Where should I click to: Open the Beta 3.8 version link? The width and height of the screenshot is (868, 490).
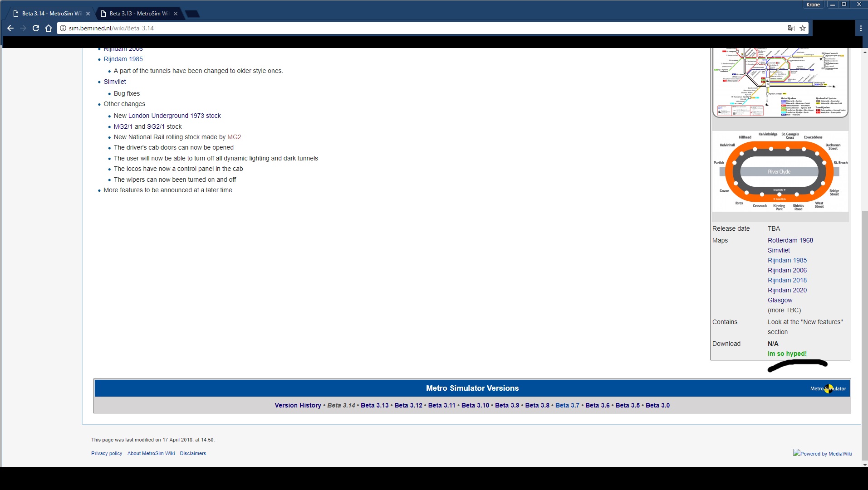click(537, 405)
